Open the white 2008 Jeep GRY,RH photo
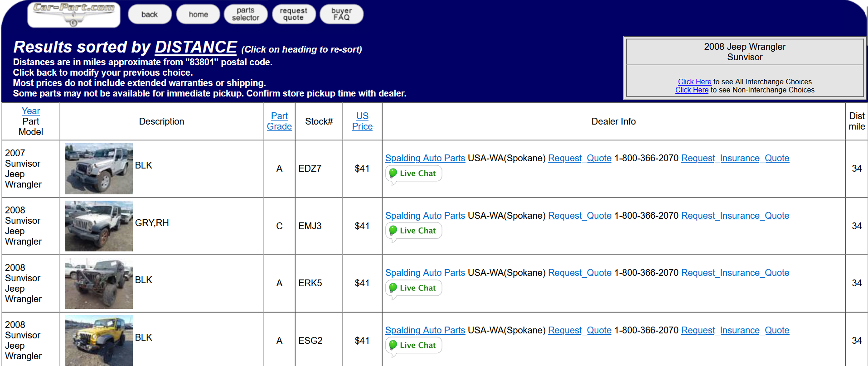The width and height of the screenshot is (868, 366). 99,226
